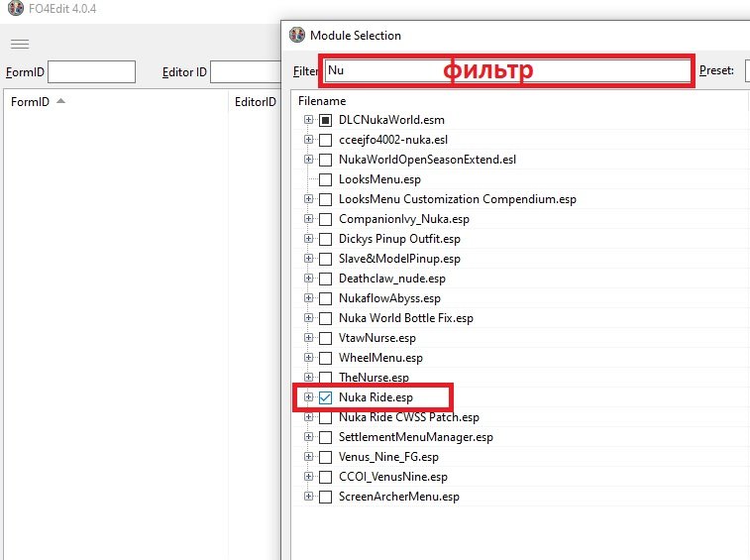Expand the ScreenArcherMenu.esp tree node
The width and height of the screenshot is (750, 560).
point(309,497)
